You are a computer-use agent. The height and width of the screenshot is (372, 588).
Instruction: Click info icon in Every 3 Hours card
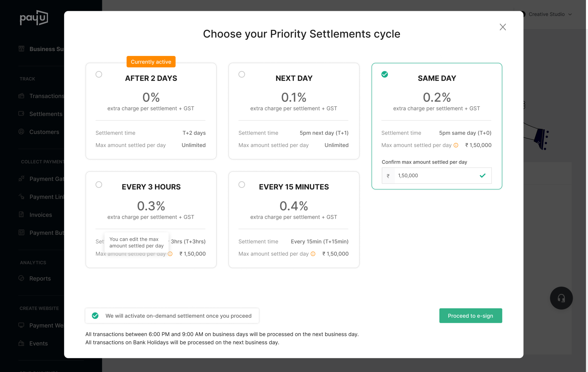[x=170, y=254]
